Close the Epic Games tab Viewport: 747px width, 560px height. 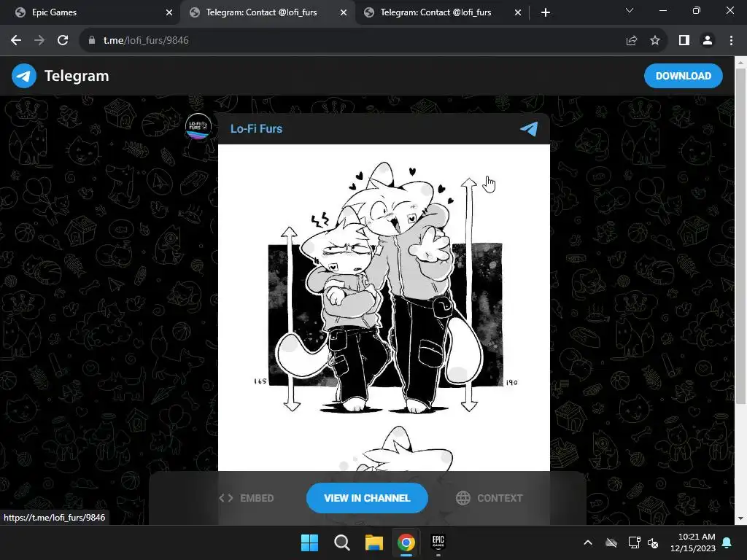169,12
